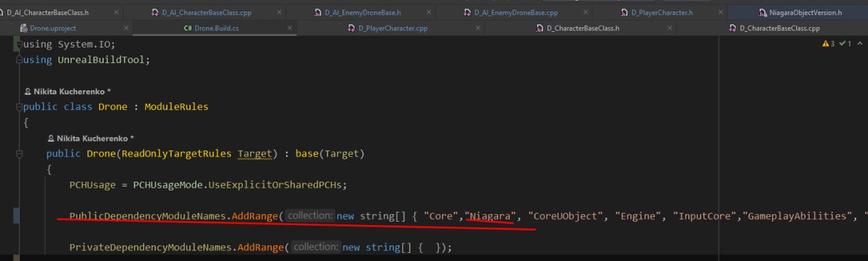The image size is (868, 261).
Task: Close the D_AI_CharacterBaseClass.cpp tab
Action: 279,12
